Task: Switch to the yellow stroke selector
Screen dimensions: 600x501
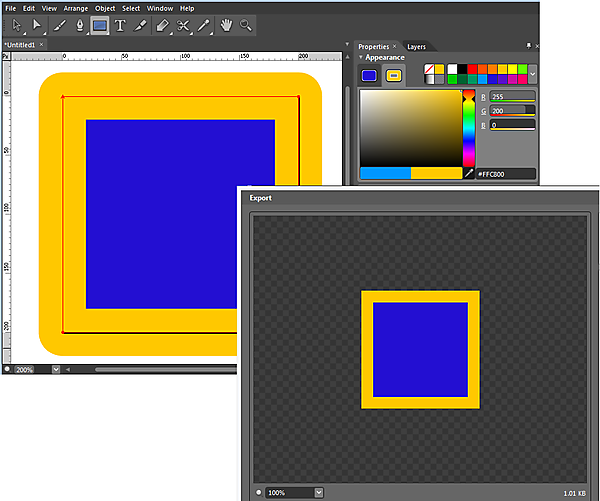Action: pos(395,74)
